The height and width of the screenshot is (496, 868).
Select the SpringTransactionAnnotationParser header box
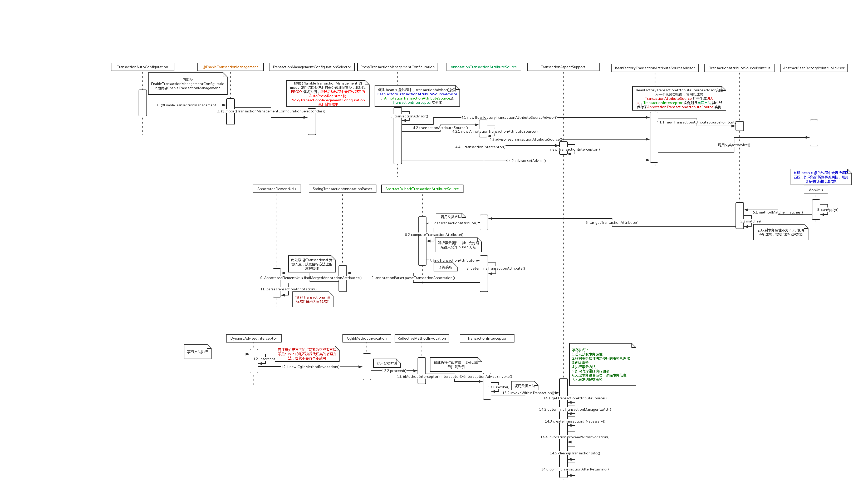tap(342, 189)
